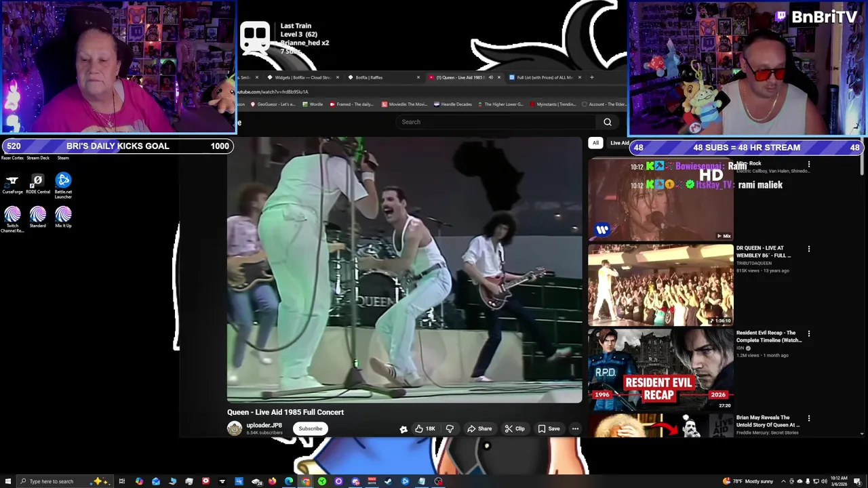
Task: Select the All filter chip
Action: [x=595, y=143]
